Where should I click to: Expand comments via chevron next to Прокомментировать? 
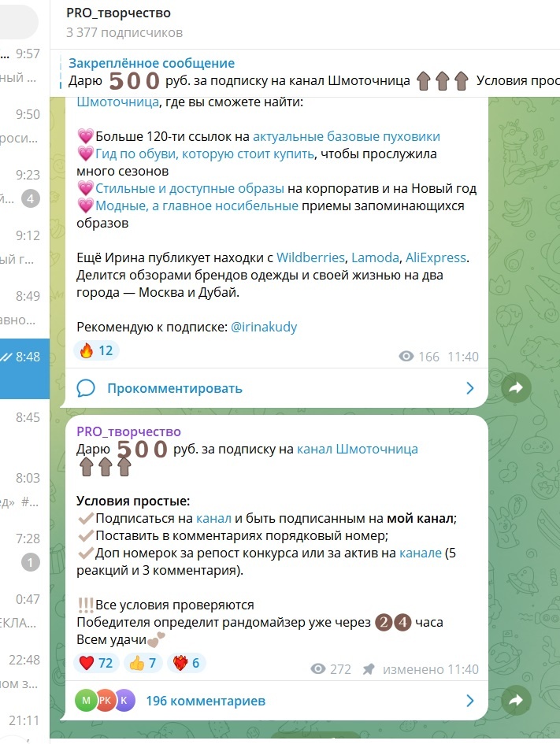[x=470, y=388]
